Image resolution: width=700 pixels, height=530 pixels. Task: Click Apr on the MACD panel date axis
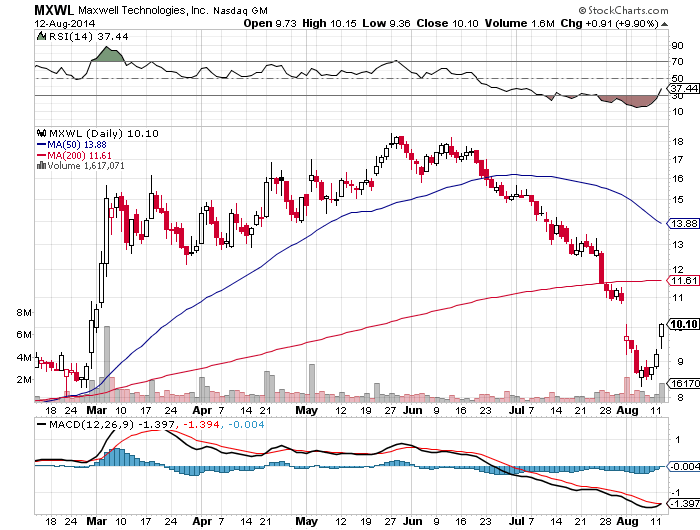tap(202, 521)
